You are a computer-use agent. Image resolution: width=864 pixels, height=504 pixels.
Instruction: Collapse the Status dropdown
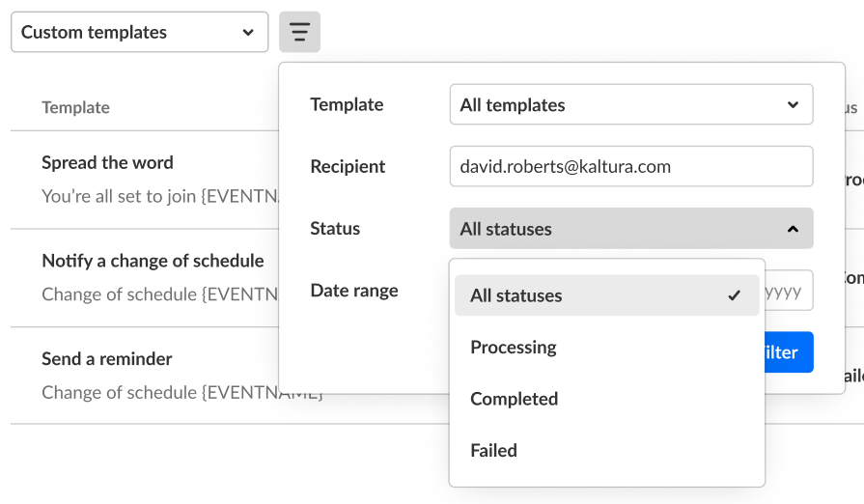(631, 229)
